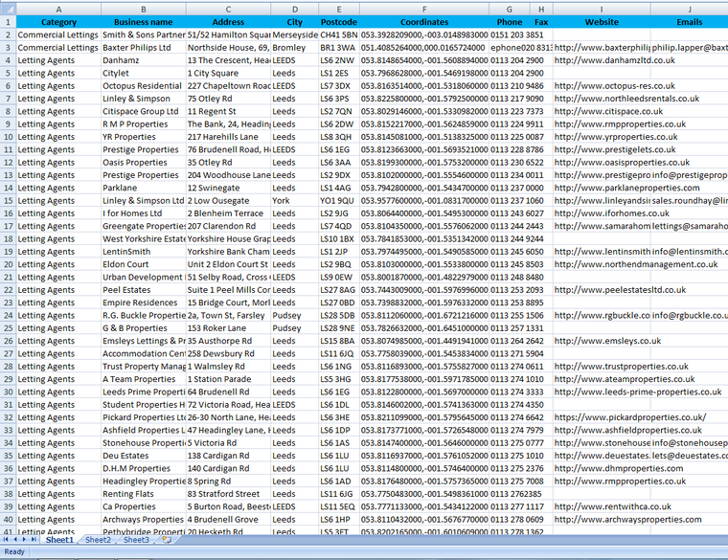Click the Select All corner button
Image resolution: width=728 pixels, height=560 pixels.
coord(9,9)
